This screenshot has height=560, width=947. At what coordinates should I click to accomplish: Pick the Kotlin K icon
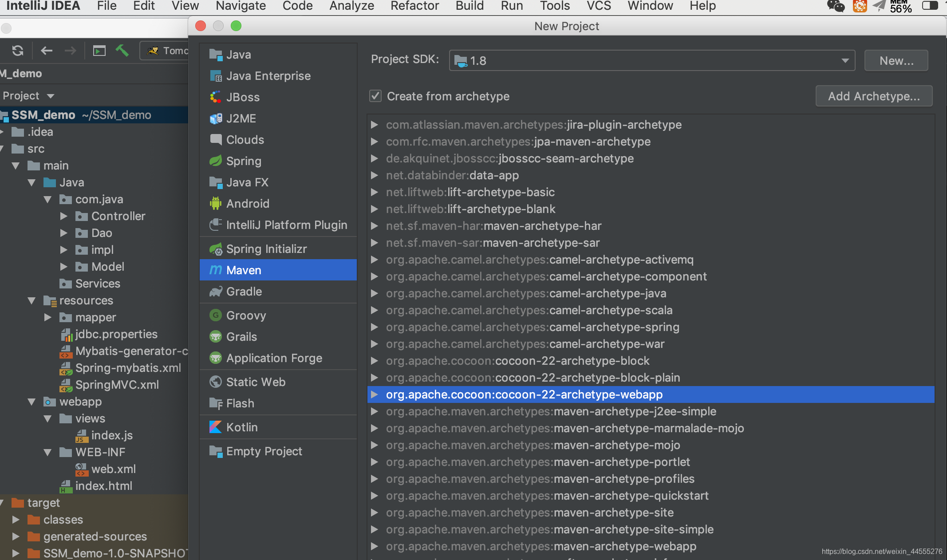click(x=216, y=427)
